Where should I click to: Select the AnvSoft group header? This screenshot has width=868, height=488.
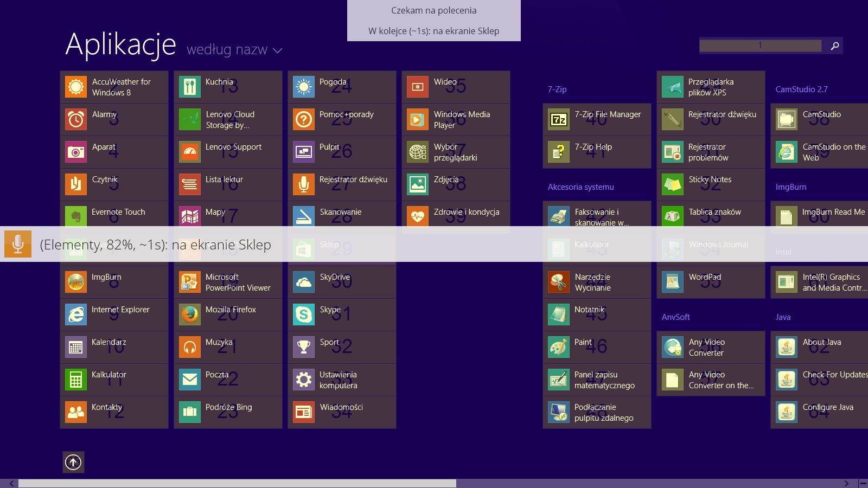pyautogui.click(x=675, y=317)
